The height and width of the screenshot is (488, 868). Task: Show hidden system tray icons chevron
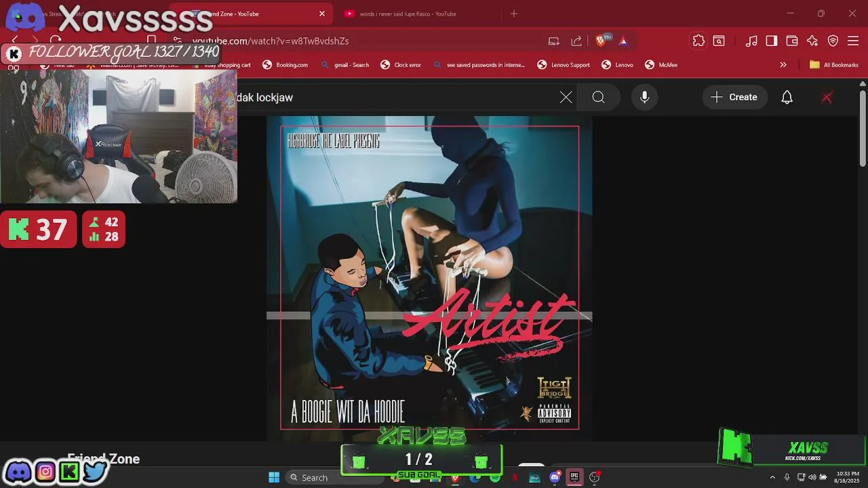click(x=772, y=478)
